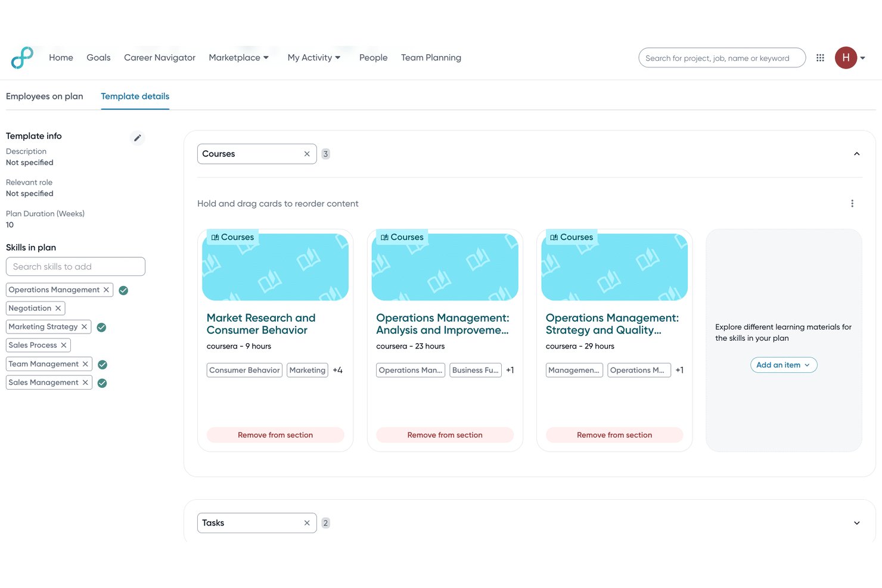Click the Analysis and Improvement course thumbnail
The width and height of the screenshot is (882, 588).
tap(445, 267)
